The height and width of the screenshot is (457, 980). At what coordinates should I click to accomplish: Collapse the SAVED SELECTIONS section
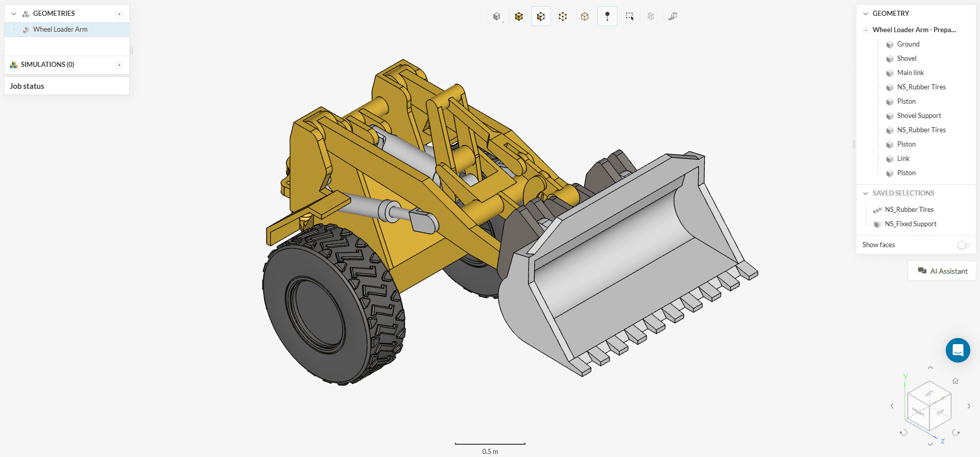(866, 194)
